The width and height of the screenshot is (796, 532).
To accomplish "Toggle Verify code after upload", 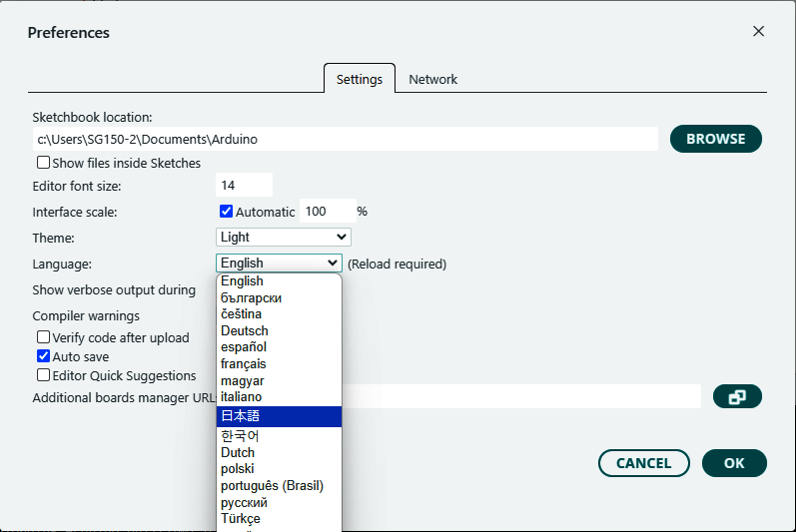I will click(44, 337).
